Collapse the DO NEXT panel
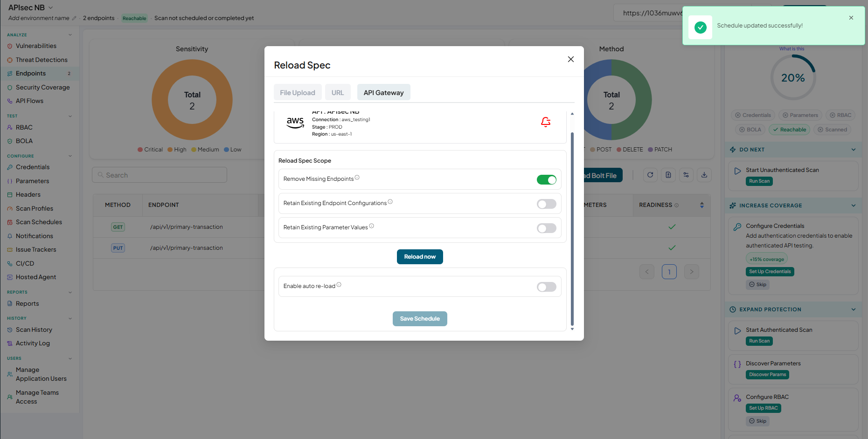The width and height of the screenshot is (868, 439). (x=854, y=150)
